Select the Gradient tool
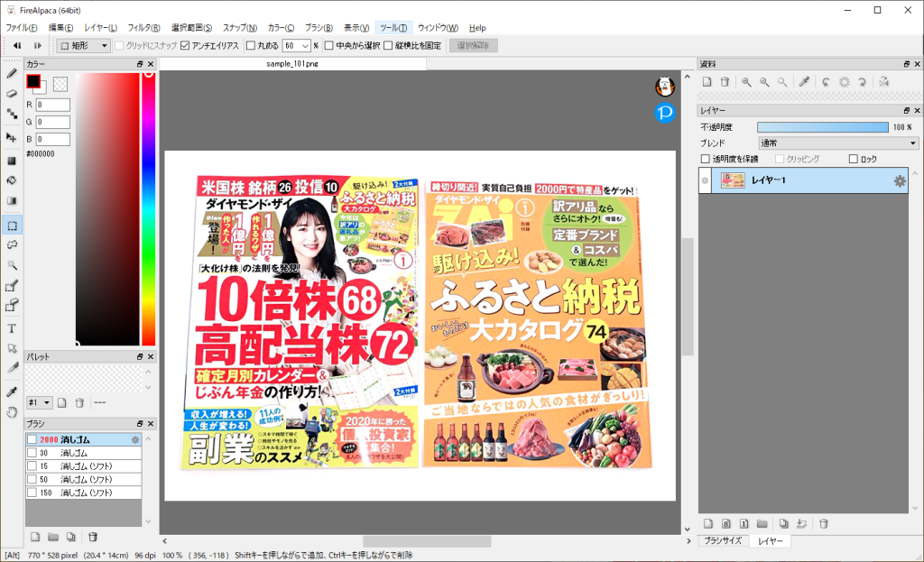 [x=12, y=201]
